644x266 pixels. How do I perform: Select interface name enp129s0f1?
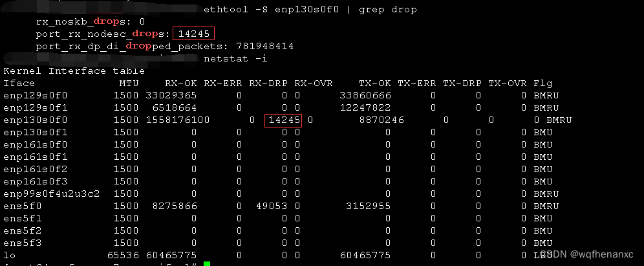pyautogui.click(x=36, y=108)
